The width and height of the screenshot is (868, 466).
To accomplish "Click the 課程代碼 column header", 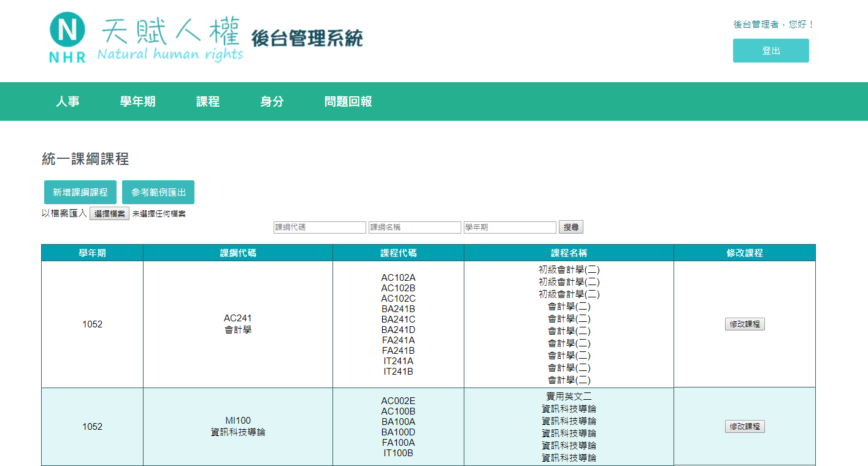I will (399, 253).
